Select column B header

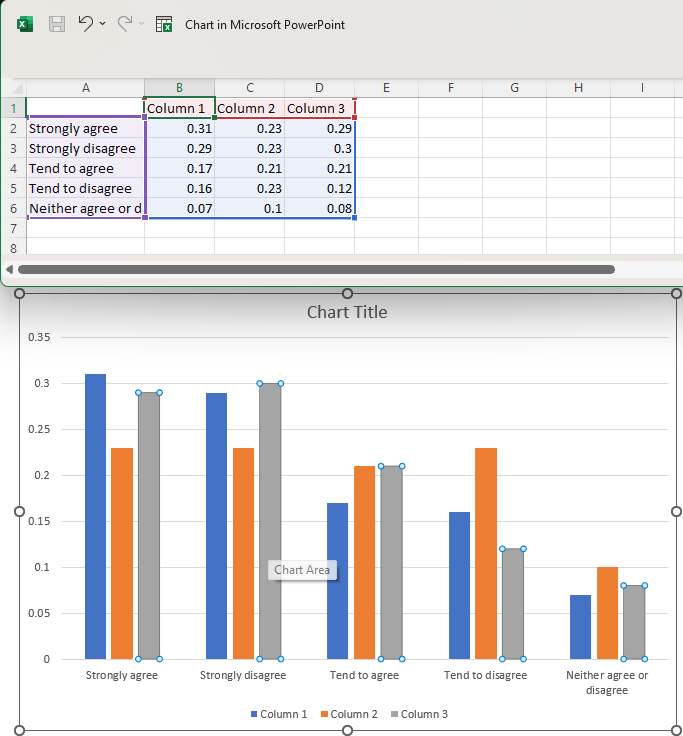point(179,88)
